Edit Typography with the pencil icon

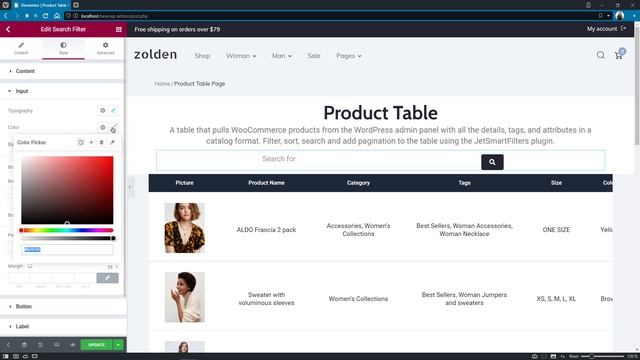(x=113, y=111)
